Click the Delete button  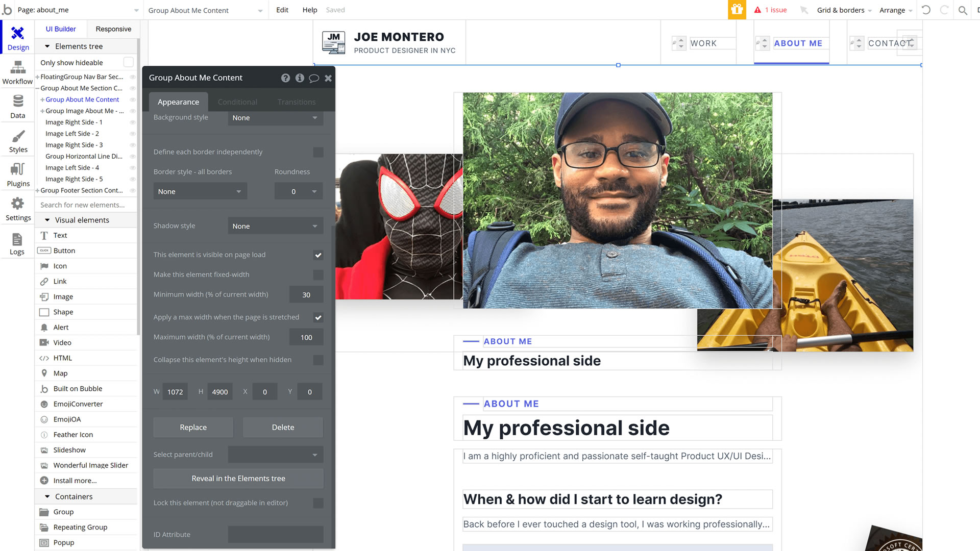[283, 428]
